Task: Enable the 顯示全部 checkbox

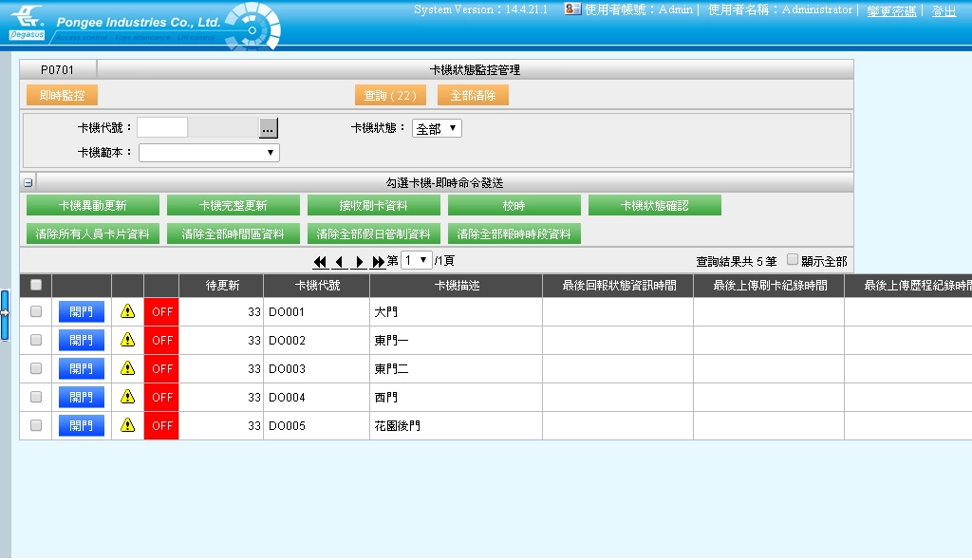Action: pyautogui.click(x=791, y=260)
